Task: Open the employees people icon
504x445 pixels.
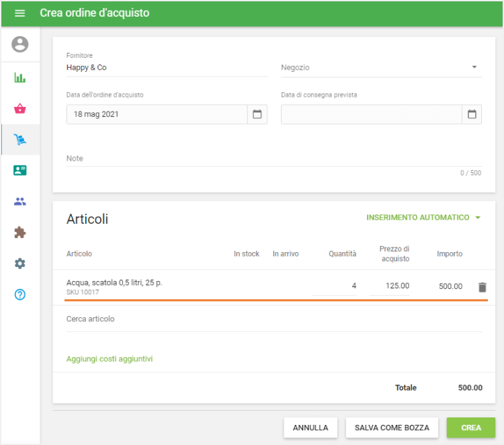Action: pyautogui.click(x=20, y=202)
